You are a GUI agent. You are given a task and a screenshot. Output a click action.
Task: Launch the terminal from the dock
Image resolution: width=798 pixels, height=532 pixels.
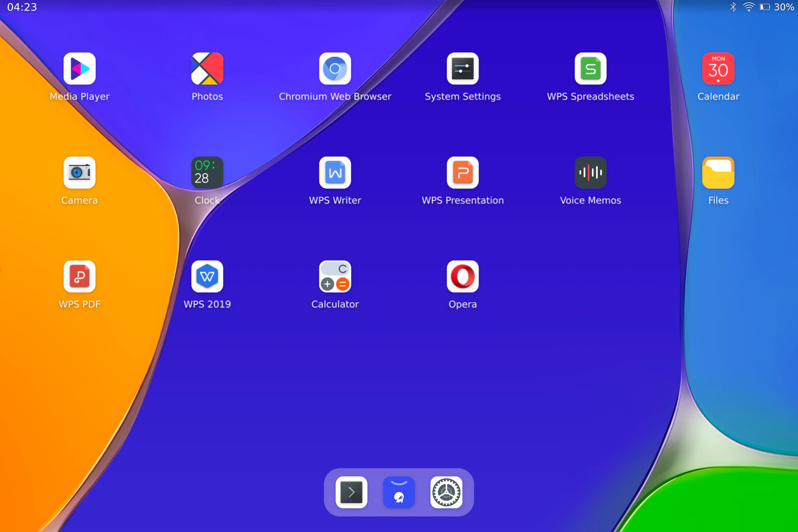[x=351, y=492]
